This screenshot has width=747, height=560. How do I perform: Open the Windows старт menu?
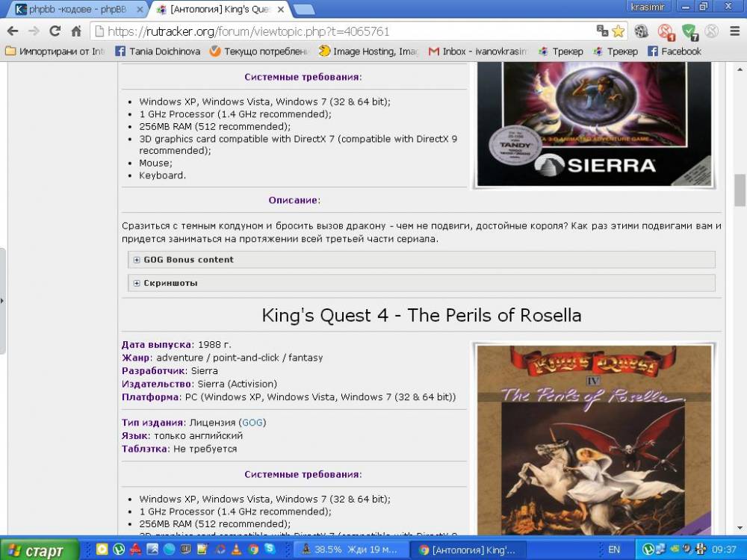point(39,550)
